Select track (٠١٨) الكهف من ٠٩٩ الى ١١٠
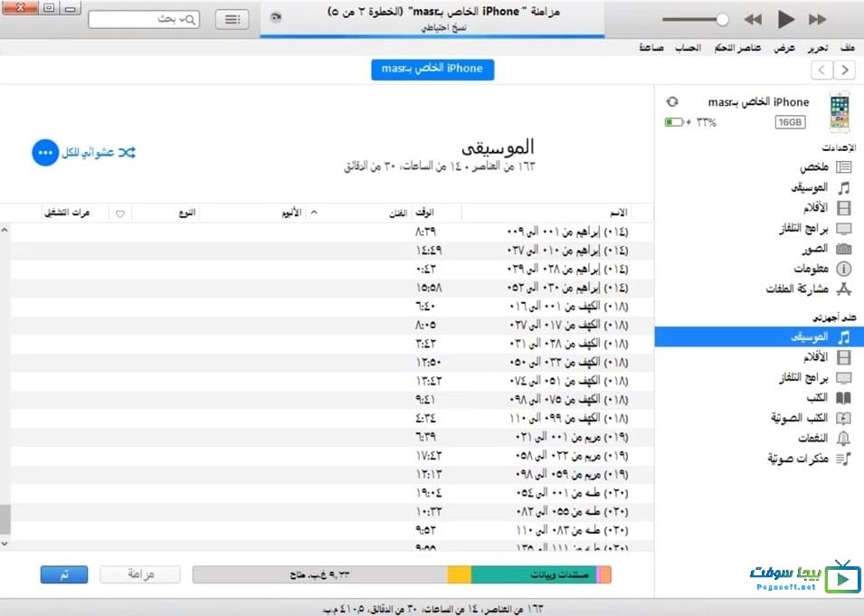The image size is (864, 616). pyautogui.click(x=332, y=418)
